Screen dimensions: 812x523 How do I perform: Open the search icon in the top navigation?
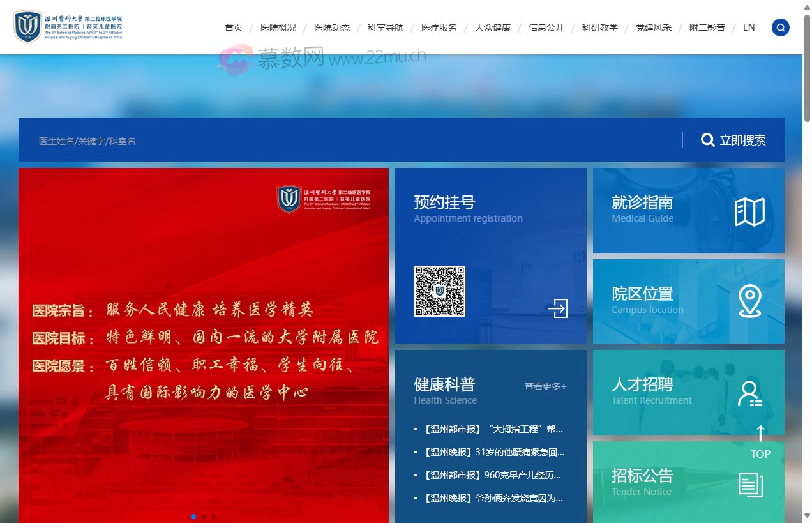(x=780, y=27)
